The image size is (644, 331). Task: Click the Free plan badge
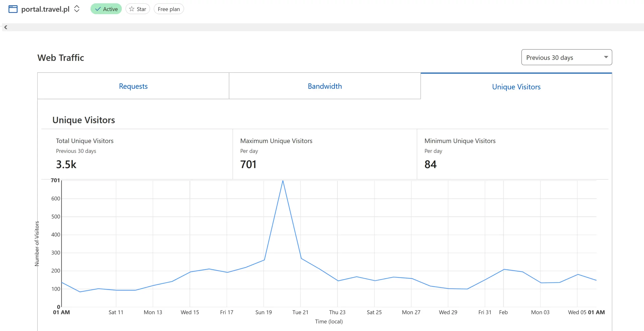pos(169,9)
